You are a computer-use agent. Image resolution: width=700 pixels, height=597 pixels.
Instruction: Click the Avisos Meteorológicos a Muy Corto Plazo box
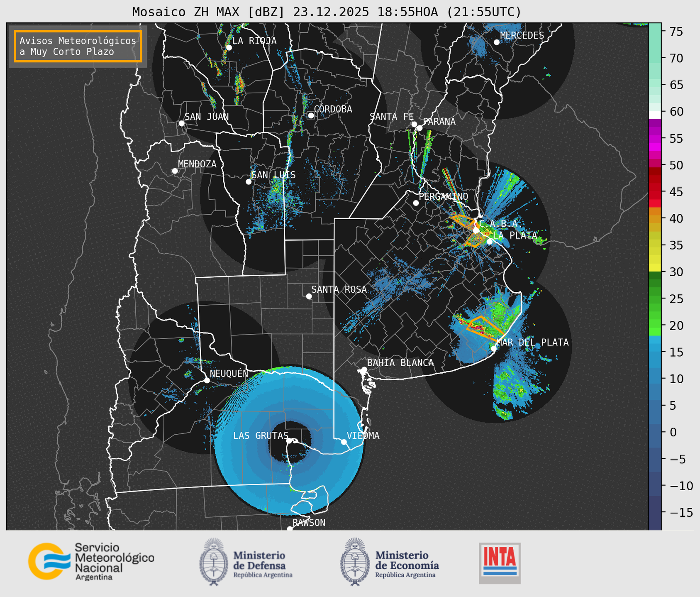pos(78,46)
